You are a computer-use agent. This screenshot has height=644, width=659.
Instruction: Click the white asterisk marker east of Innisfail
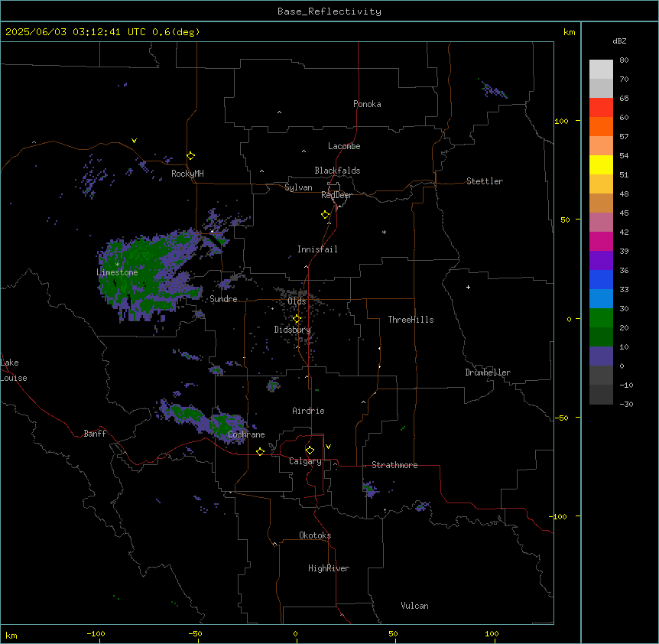[384, 232]
